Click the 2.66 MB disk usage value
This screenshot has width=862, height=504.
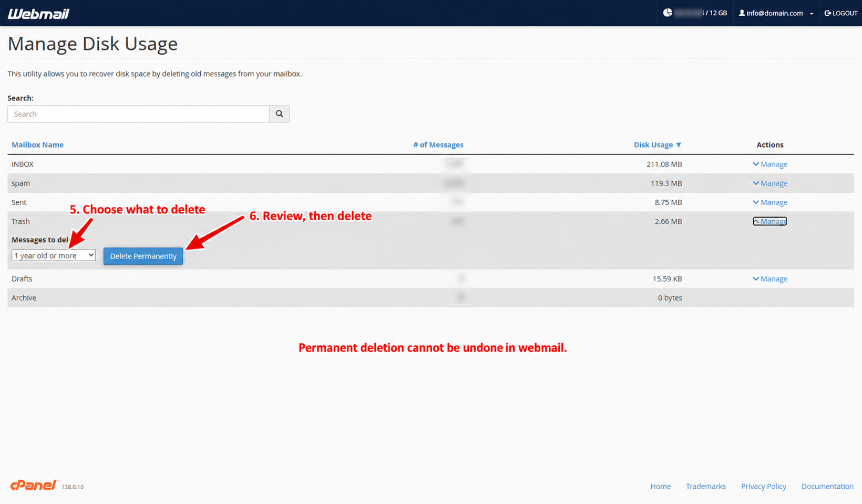coord(669,221)
